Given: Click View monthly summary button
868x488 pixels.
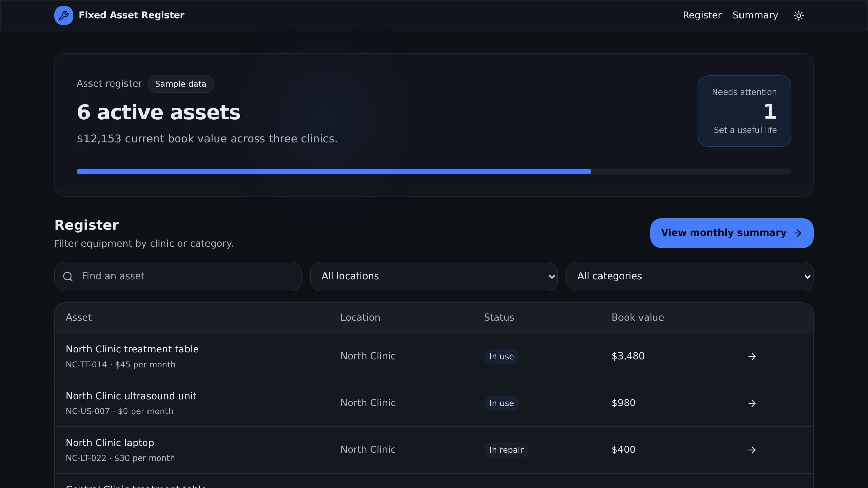Looking at the screenshot, I should pyautogui.click(x=732, y=233).
